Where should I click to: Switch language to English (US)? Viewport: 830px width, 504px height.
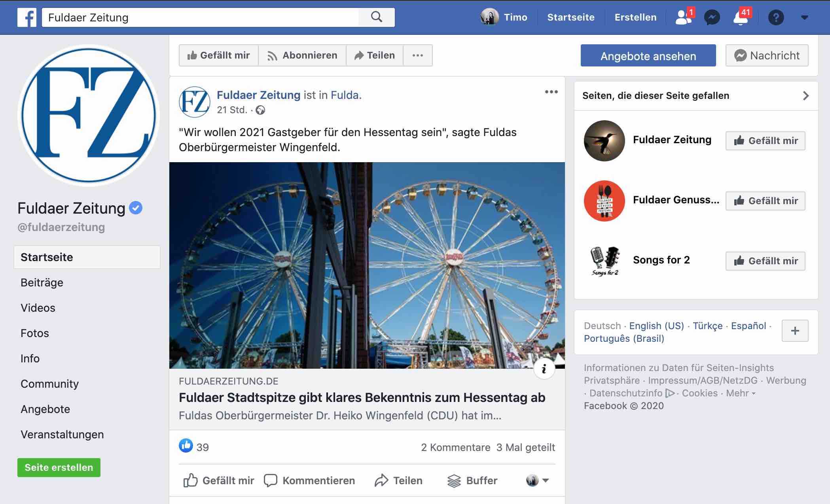point(656,326)
